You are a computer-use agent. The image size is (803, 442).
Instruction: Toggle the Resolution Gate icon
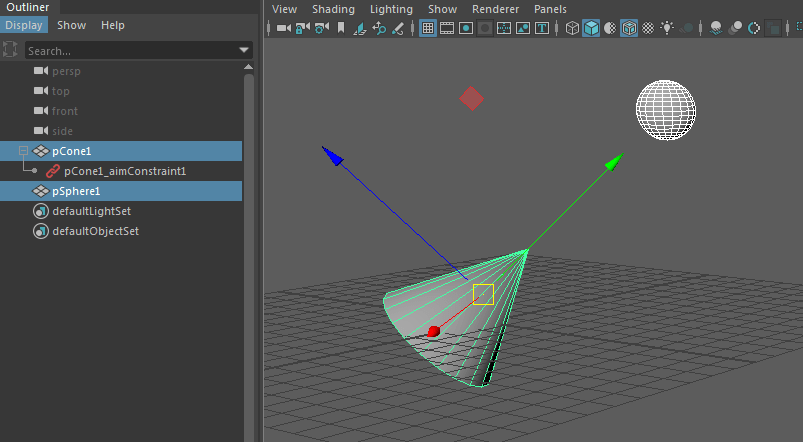[466, 28]
